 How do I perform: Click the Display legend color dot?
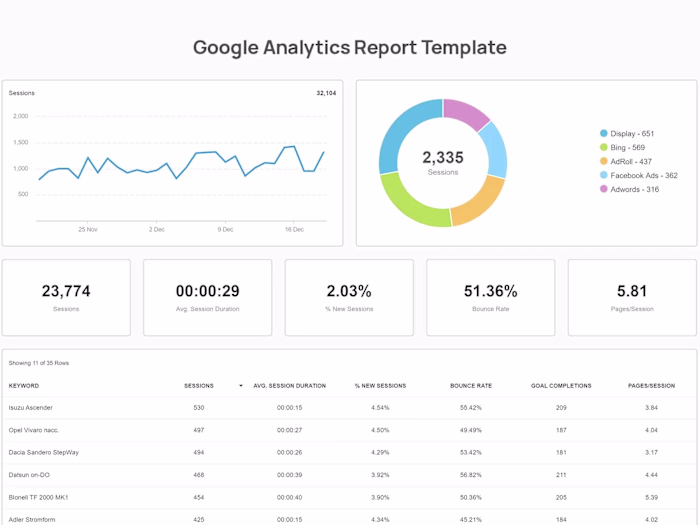tap(604, 133)
